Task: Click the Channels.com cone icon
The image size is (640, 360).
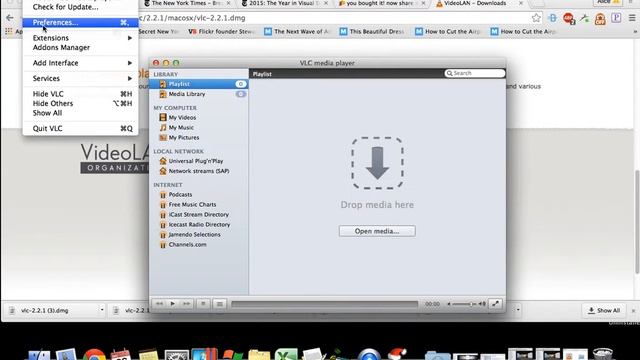Action: click(163, 245)
